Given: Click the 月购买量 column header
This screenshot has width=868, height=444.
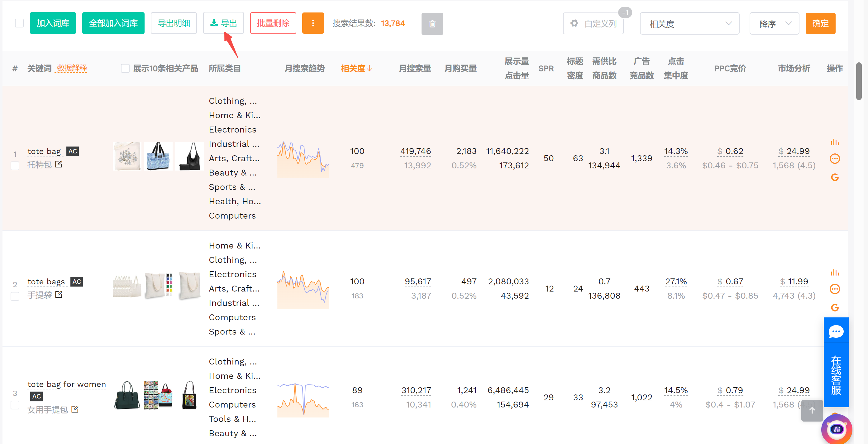Looking at the screenshot, I should (460, 68).
